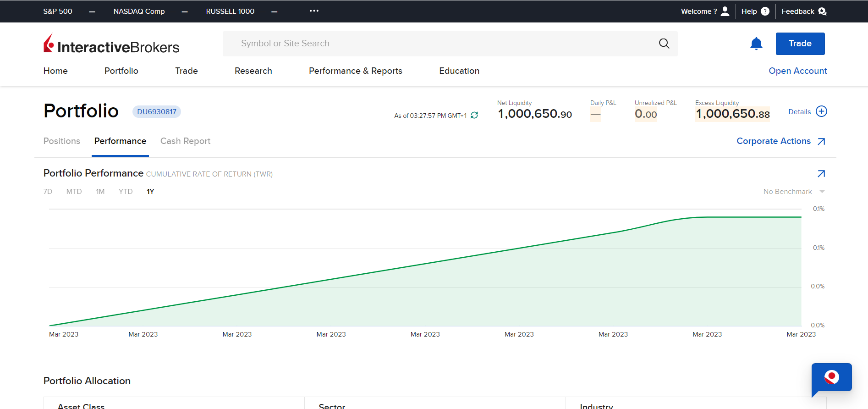The width and height of the screenshot is (868, 409).
Task: Open the notifications bell
Action: point(756,44)
